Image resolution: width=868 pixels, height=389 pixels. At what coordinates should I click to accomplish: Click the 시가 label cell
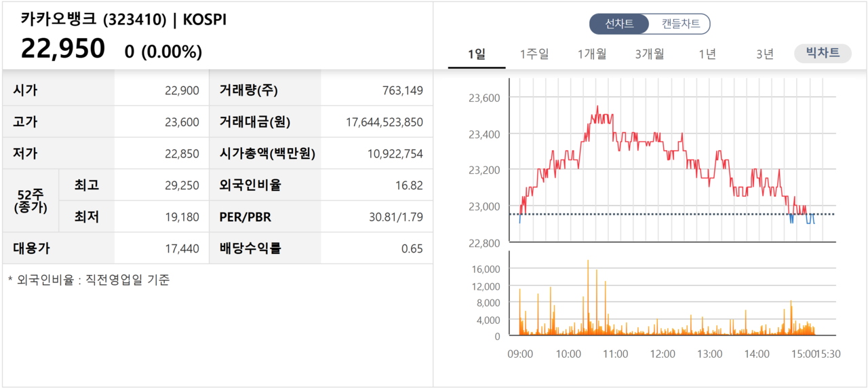(58, 90)
